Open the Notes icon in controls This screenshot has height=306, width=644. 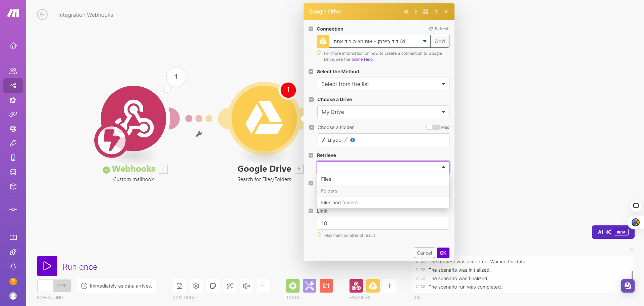(213, 286)
